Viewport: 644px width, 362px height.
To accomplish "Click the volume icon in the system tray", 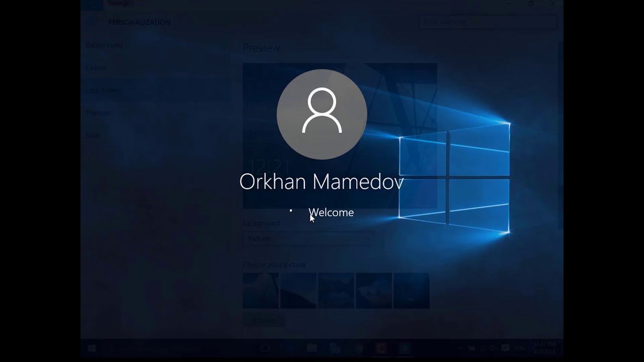I will (493, 348).
